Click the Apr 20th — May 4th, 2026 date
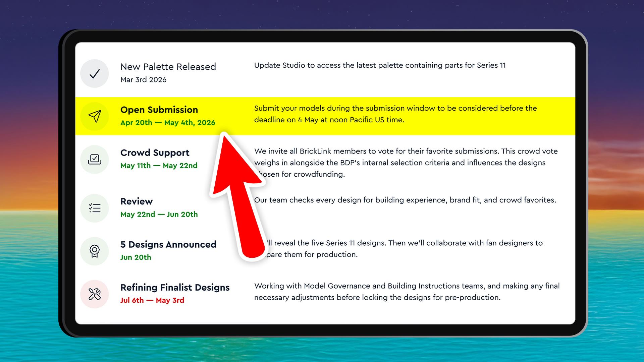Viewport: 644px width, 362px height. (168, 123)
